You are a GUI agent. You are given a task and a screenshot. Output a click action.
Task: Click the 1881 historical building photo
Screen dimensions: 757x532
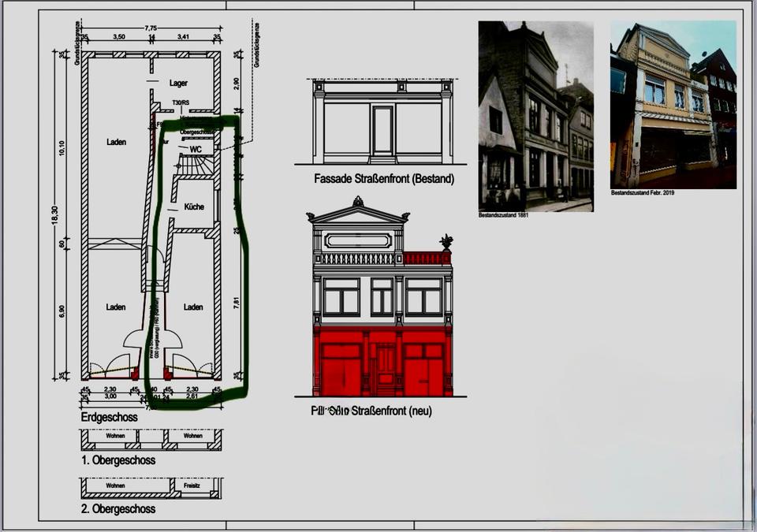(535, 116)
